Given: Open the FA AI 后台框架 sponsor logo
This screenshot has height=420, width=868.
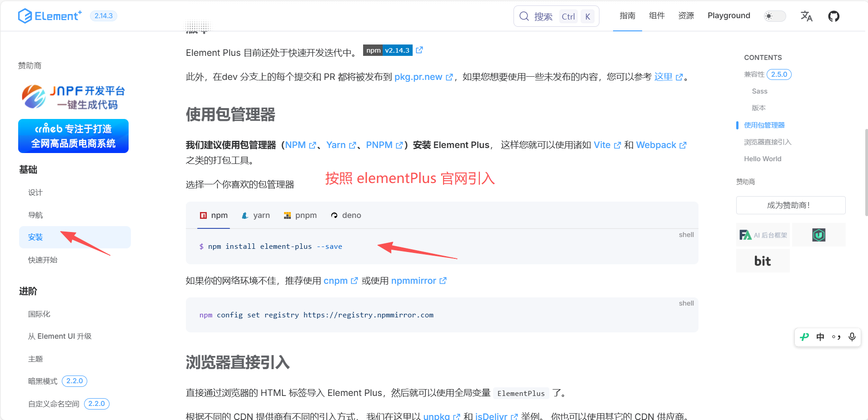Looking at the screenshot, I should click(x=763, y=235).
